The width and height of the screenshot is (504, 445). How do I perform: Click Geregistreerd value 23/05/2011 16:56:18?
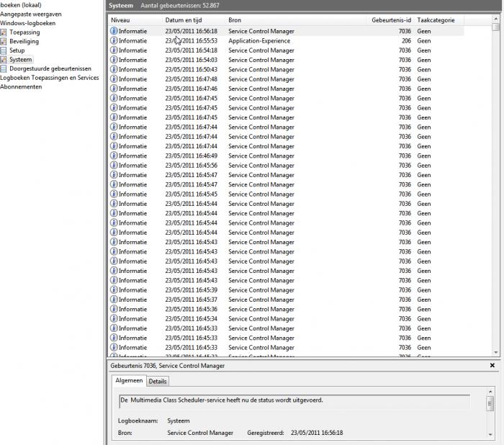[x=317, y=433]
